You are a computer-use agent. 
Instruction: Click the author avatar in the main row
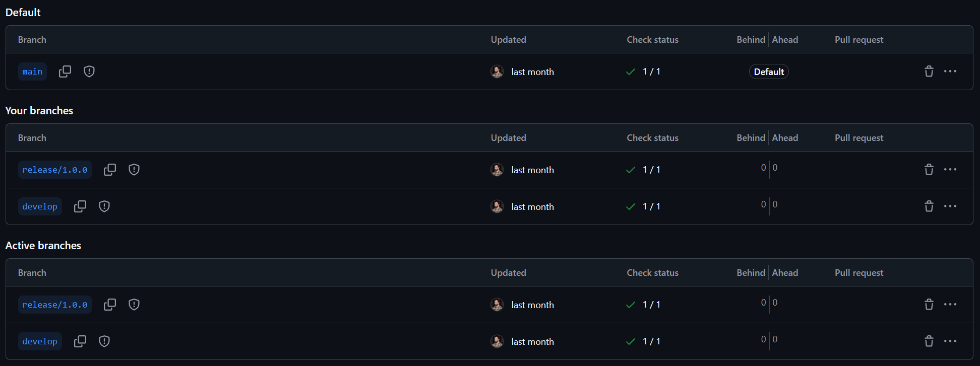[497, 71]
